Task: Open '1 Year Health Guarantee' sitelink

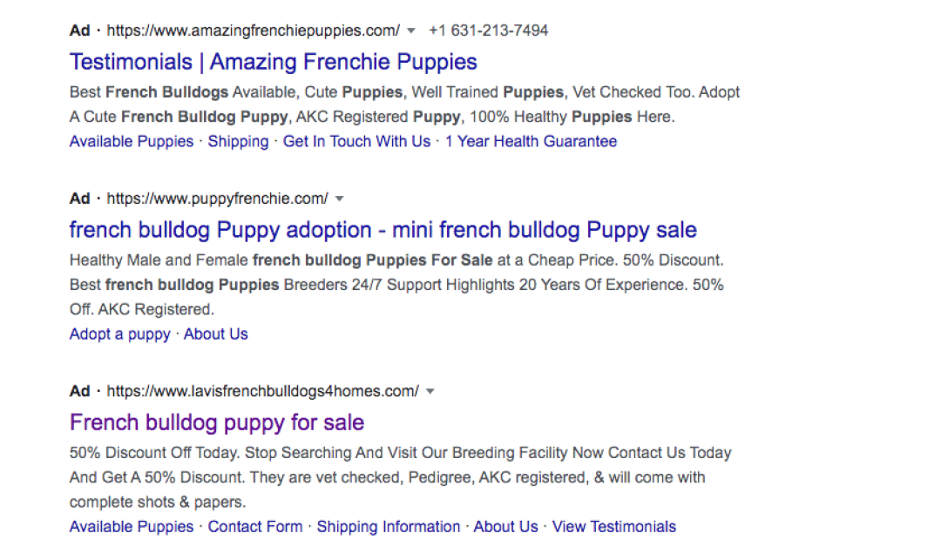Action: click(531, 142)
